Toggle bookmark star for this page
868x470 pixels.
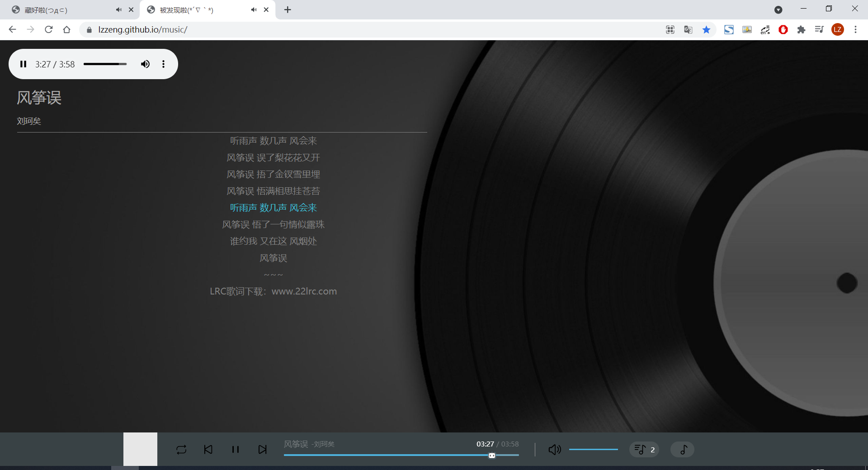pyautogui.click(x=706, y=29)
